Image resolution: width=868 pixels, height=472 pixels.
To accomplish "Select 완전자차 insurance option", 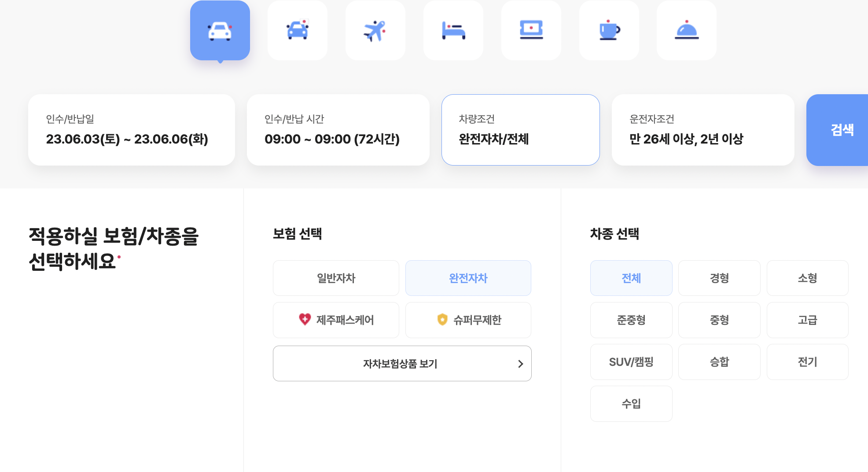I will (468, 278).
